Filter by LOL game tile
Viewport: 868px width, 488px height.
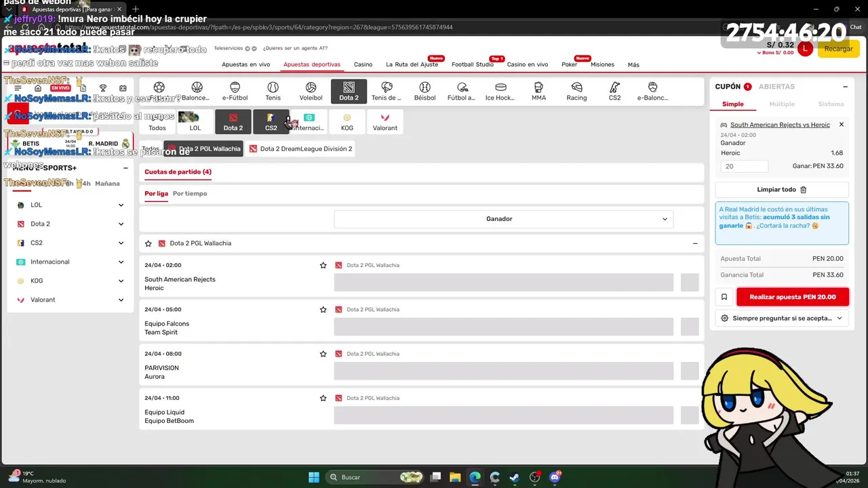[195, 122]
